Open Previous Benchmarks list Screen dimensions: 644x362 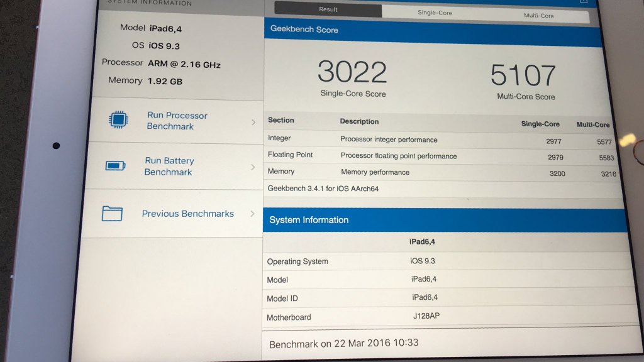pyautogui.click(x=187, y=214)
